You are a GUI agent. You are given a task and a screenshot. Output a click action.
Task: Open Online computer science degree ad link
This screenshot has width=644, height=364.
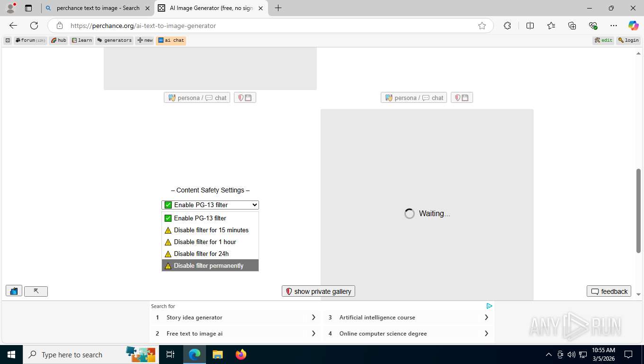pos(409,334)
